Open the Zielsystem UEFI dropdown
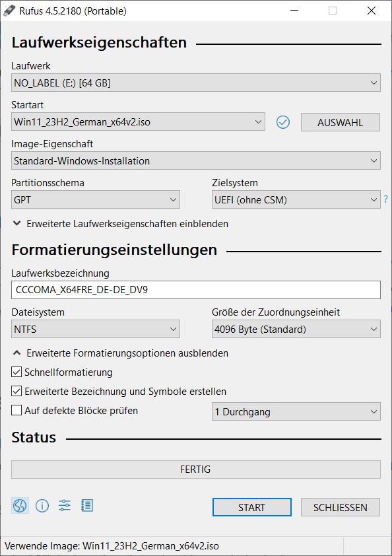This screenshot has width=392, height=556. tap(296, 199)
